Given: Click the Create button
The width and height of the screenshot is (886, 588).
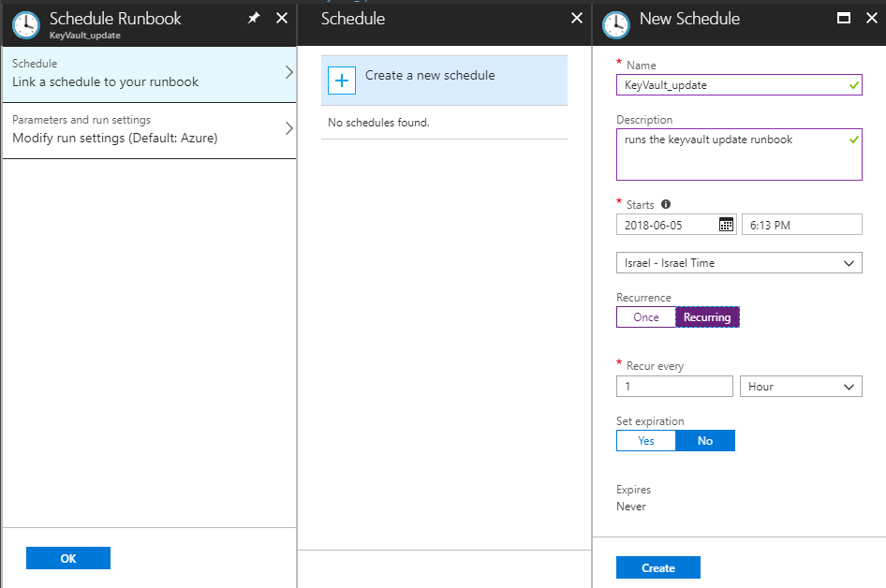Looking at the screenshot, I should pos(658,567).
